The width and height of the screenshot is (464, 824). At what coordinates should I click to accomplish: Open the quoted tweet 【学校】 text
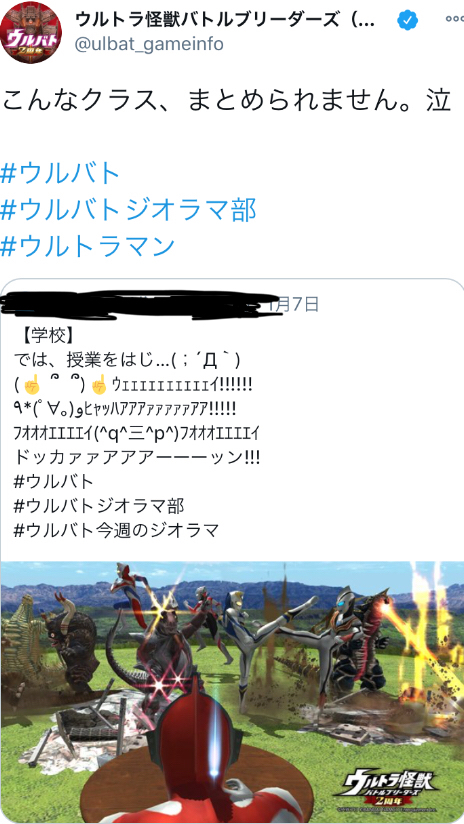pyautogui.click(x=48, y=335)
